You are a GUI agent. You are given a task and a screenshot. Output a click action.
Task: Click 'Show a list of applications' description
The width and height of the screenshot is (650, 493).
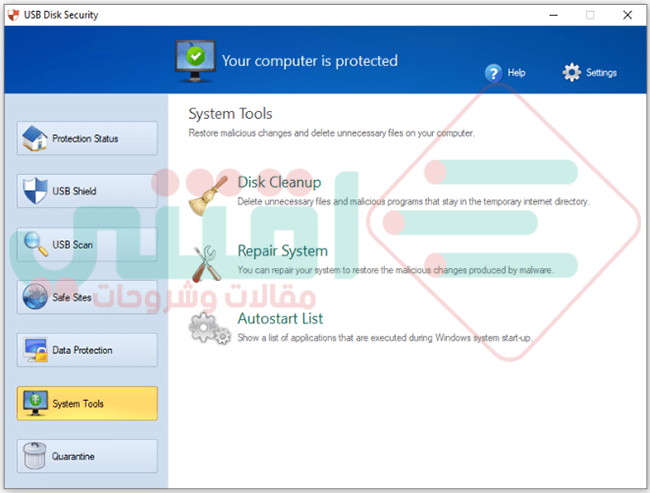point(384,338)
